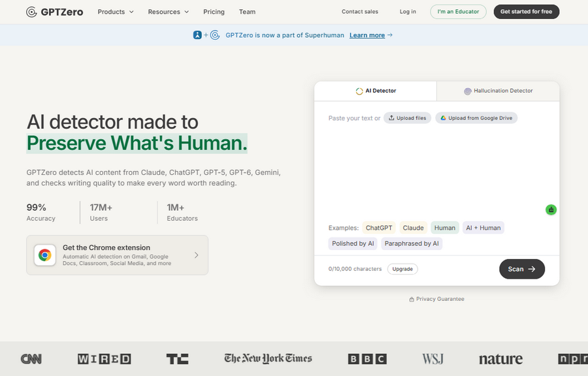This screenshot has height=376, width=588.
Task: Click the 17M+ Users statistic
Action: point(101,212)
